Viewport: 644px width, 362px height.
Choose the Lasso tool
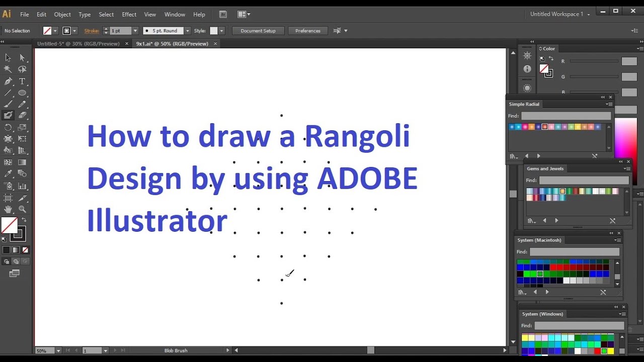coord(22,69)
